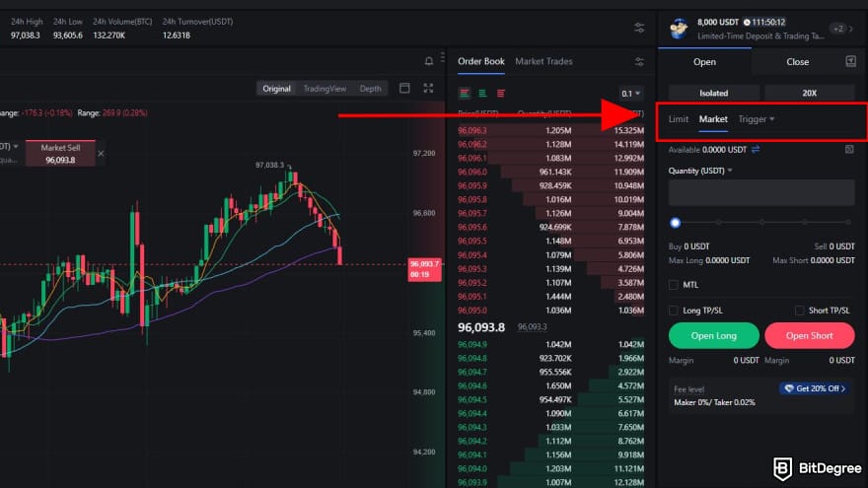The height and width of the screenshot is (488, 868).
Task: Switch to the Market Trades tab
Action: pos(543,61)
